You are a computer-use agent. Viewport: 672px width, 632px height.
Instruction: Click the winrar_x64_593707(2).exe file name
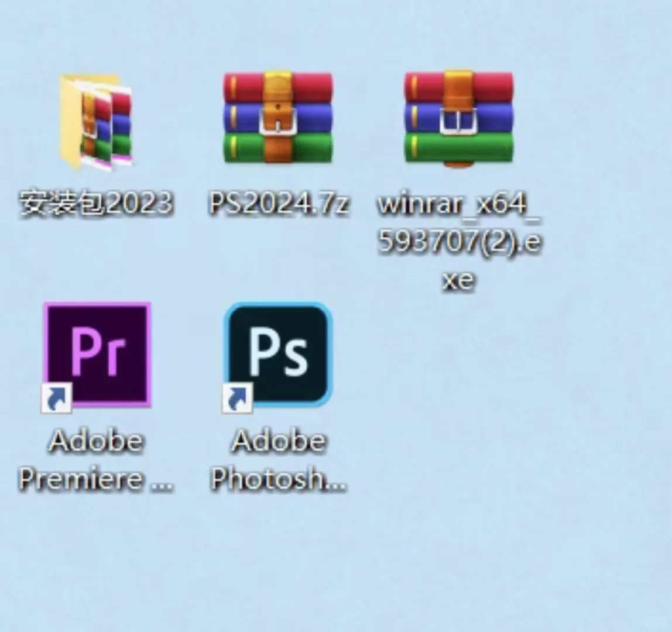pyautogui.click(x=459, y=242)
